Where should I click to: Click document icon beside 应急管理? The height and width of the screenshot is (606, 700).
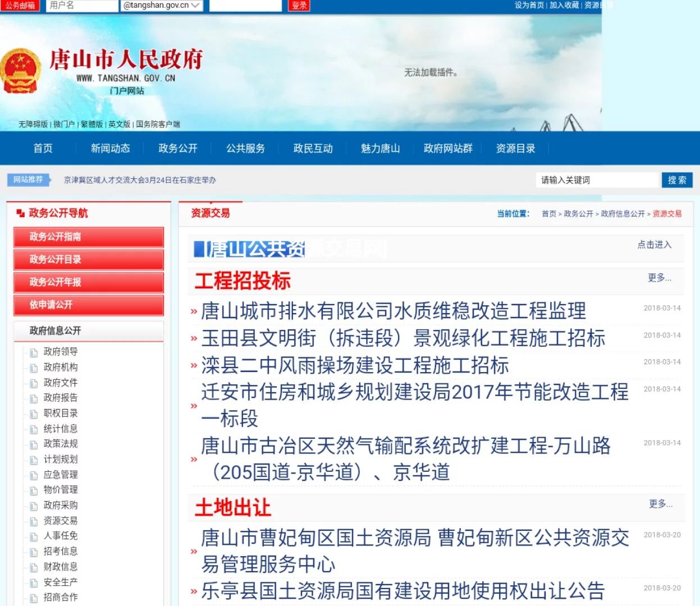point(34,475)
